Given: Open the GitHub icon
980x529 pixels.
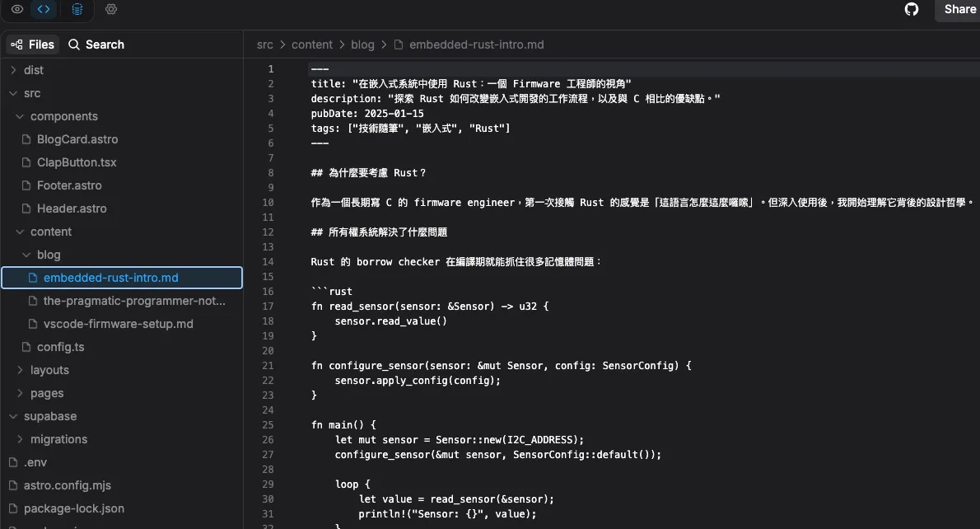Looking at the screenshot, I should pos(912,9).
